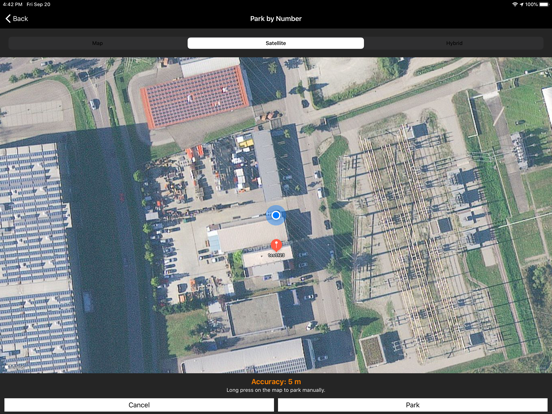The image size is (552, 414).
Task: Click the Accuracy: 5 m text
Action: 276,382
